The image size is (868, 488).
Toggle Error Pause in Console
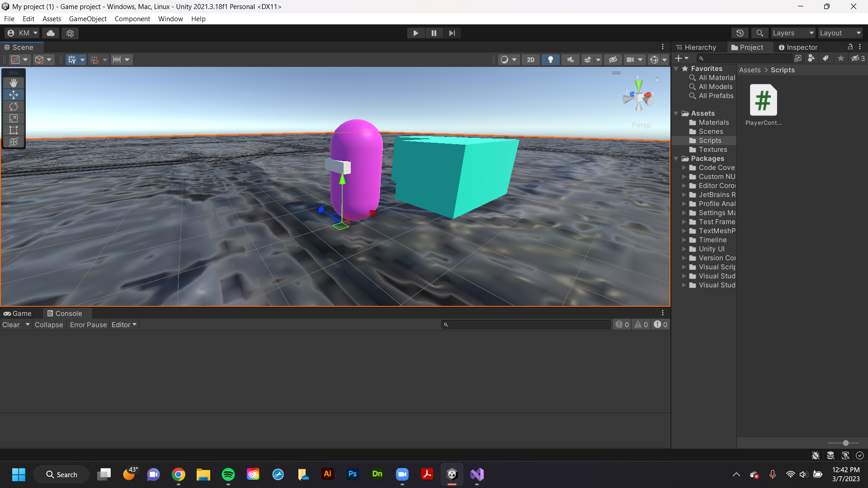[88, 324]
